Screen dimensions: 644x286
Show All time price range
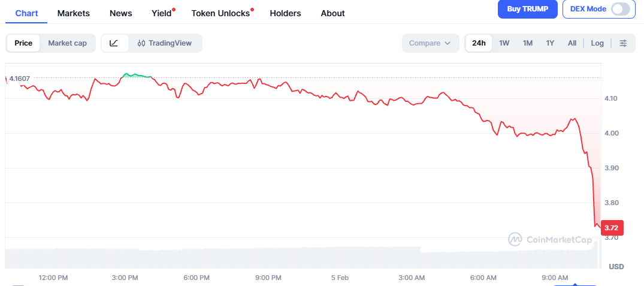click(572, 43)
